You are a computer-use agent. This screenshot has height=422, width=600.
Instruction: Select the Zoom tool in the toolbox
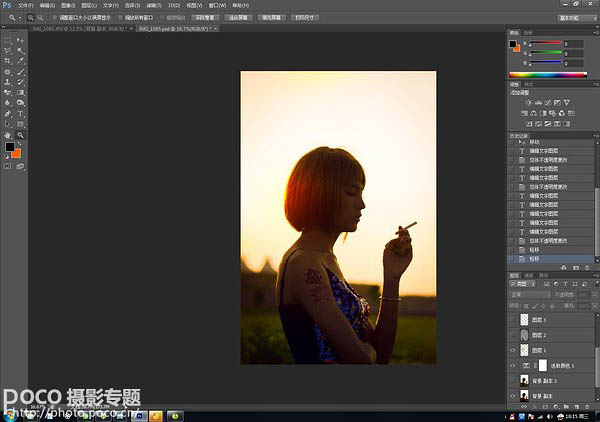click(20, 134)
